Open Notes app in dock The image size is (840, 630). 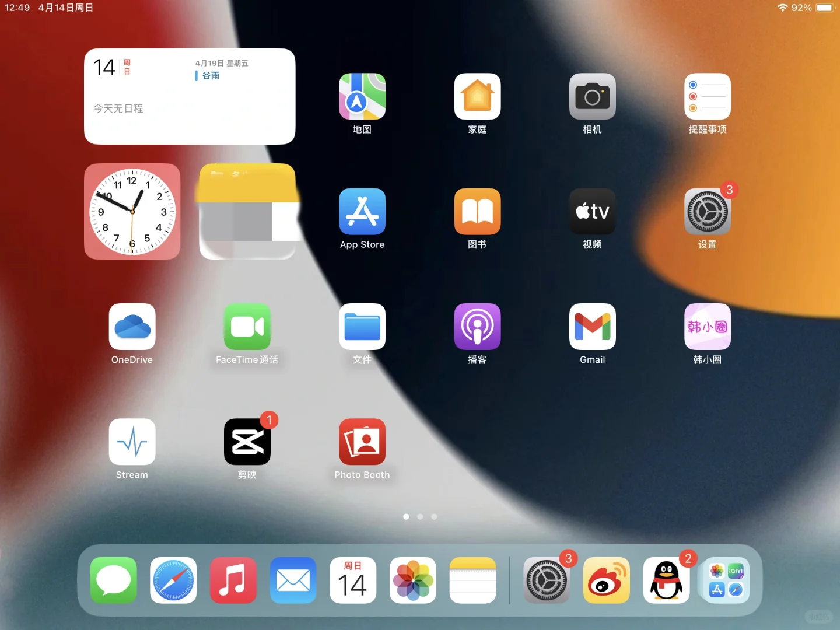(473, 580)
